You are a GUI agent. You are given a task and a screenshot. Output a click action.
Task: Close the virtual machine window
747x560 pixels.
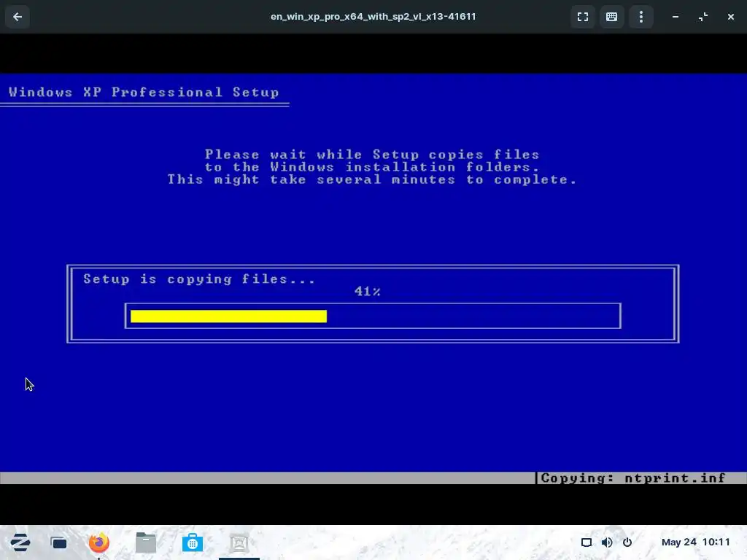pos(731,17)
